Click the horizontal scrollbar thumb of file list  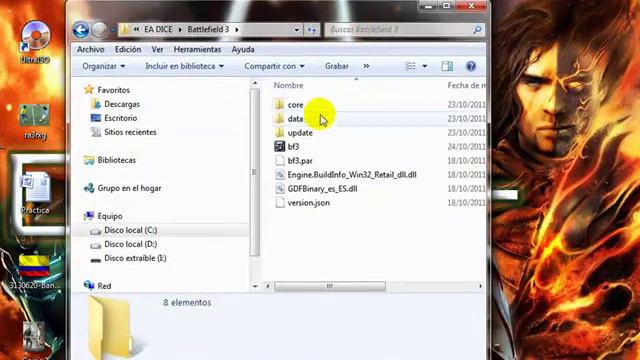coord(330,286)
